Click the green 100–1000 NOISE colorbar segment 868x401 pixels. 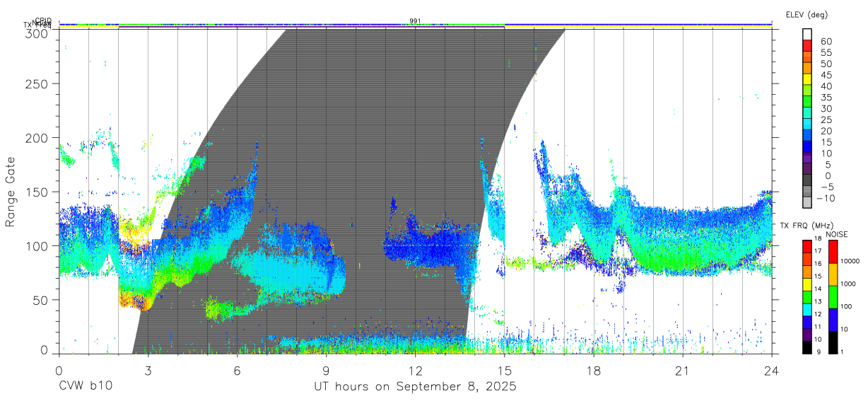point(832,296)
